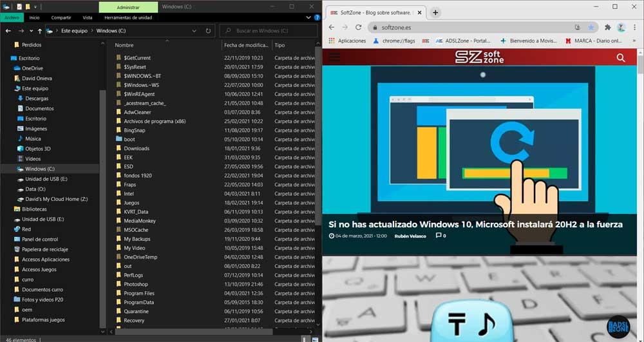Sort by Fecha de modificación column
The width and height of the screenshot is (644, 342).
tap(247, 45)
